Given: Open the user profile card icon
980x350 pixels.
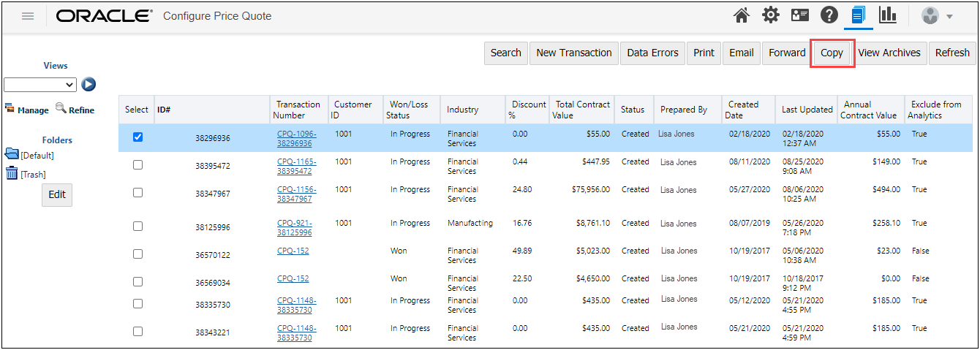Looking at the screenshot, I should pos(800,15).
